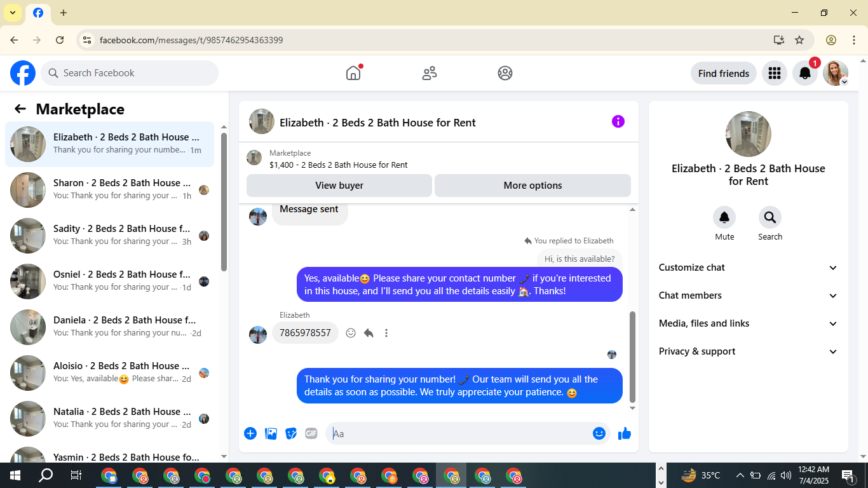The height and width of the screenshot is (488, 868).
Task: Click View buyer button
Action: [x=339, y=186]
